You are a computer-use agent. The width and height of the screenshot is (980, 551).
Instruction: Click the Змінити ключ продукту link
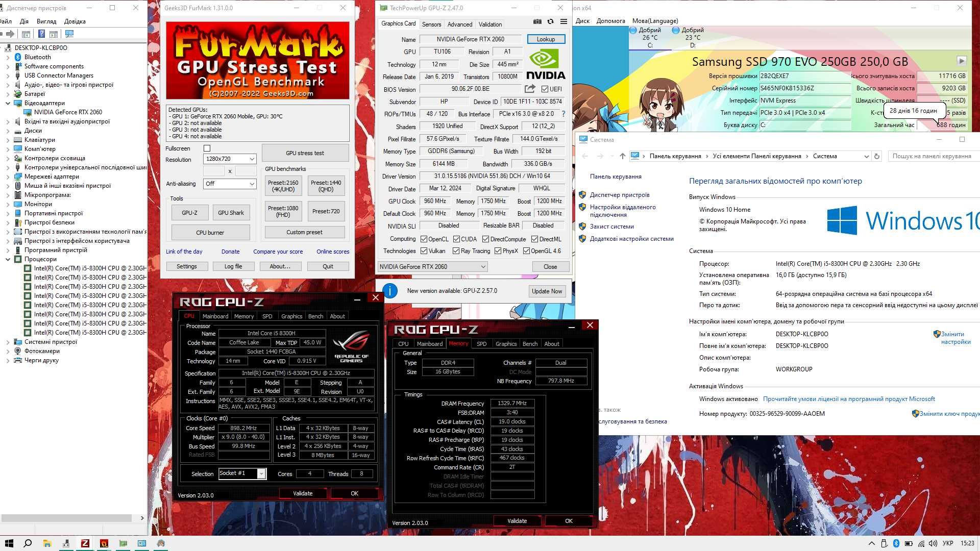(x=949, y=414)
